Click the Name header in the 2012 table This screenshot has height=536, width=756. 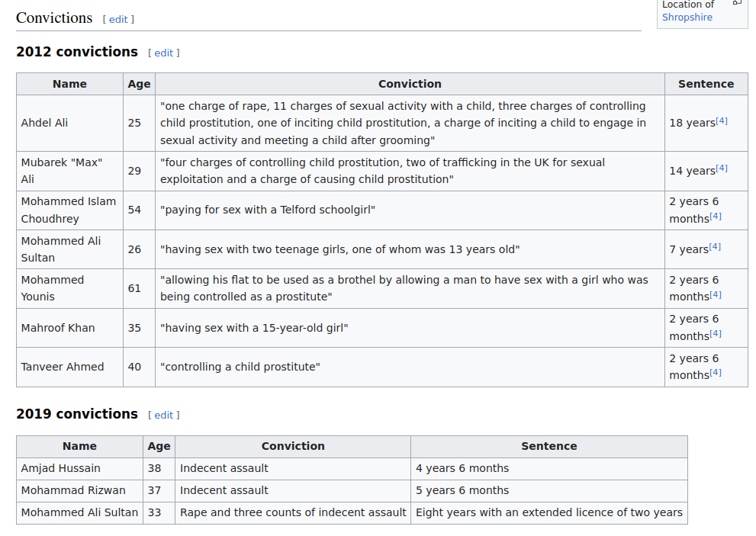(70, 84)
